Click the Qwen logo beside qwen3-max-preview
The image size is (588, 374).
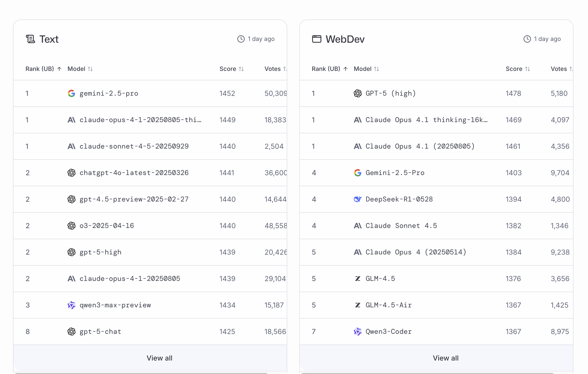71,305
